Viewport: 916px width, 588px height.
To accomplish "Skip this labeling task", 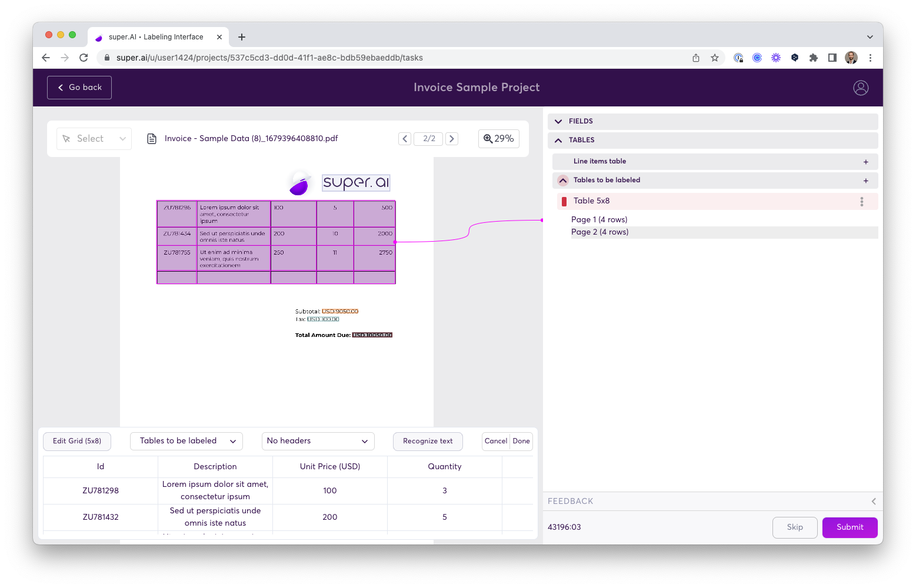I will tap(795, 527).
